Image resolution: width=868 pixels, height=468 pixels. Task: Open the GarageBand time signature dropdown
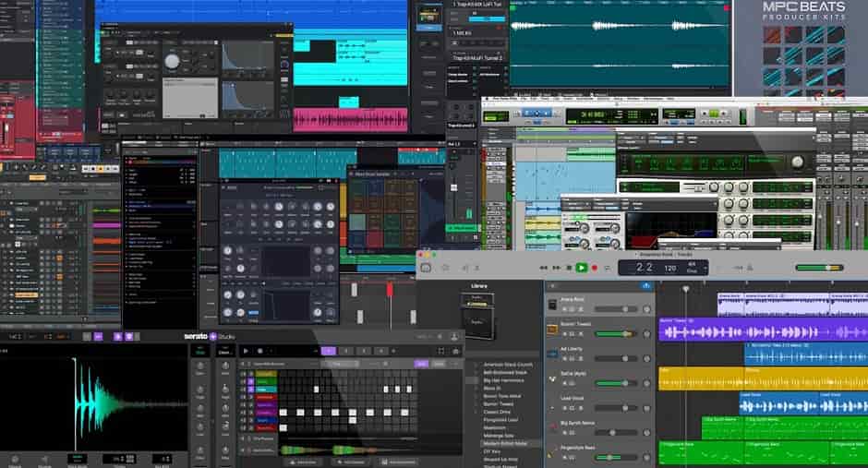692,268
